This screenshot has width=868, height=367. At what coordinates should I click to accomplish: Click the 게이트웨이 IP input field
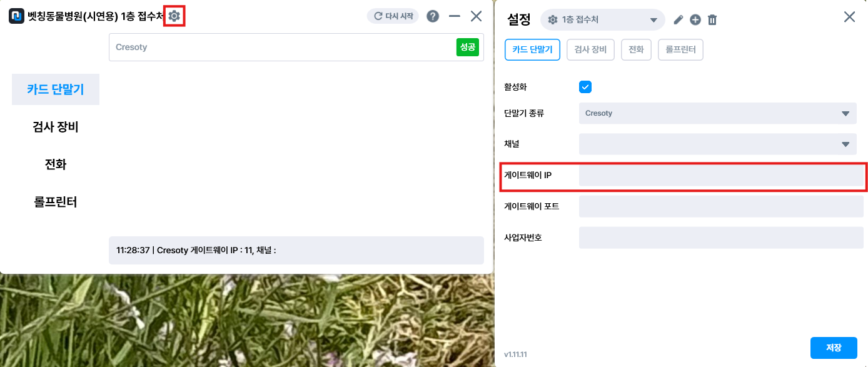tap(721, 176)
